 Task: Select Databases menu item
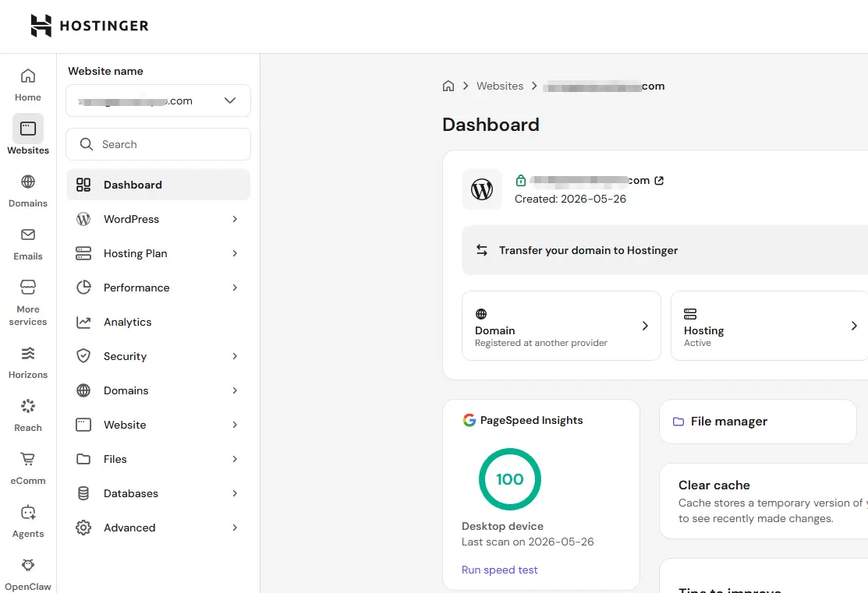pos(158,493)
